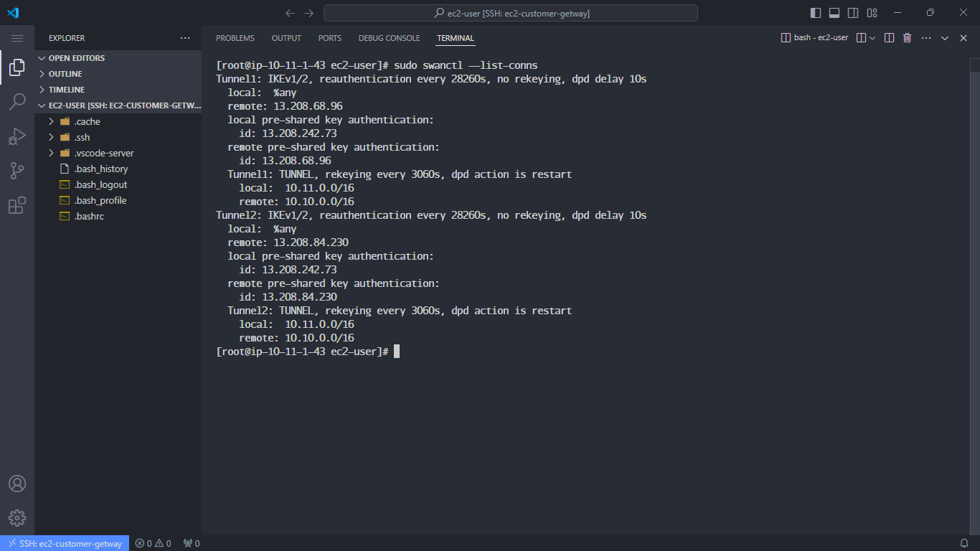980x551 pixels.
Task: Open Manage settings gear icon
Action: [17, 518]
